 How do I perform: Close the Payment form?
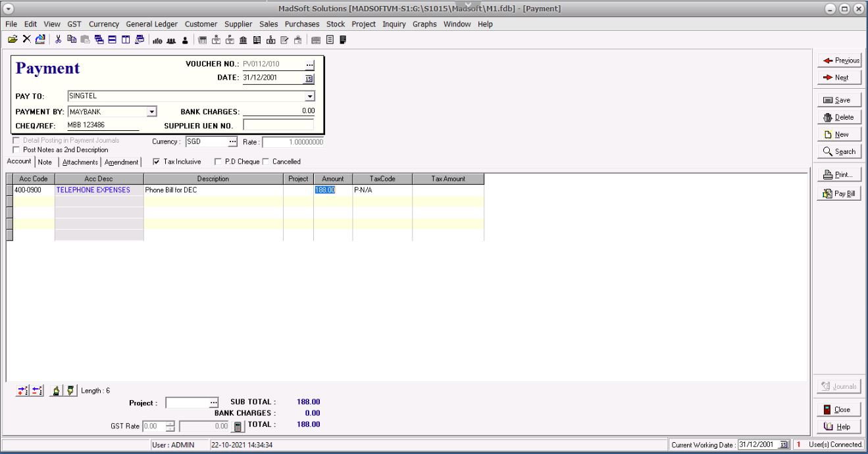839,409
